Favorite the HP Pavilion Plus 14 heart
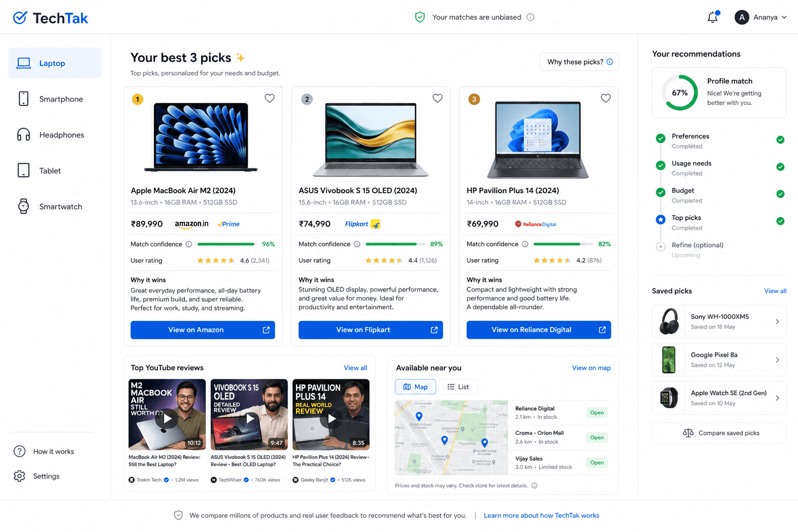The width and height of the screenshot is (798, 532). (x=606, y=98)
